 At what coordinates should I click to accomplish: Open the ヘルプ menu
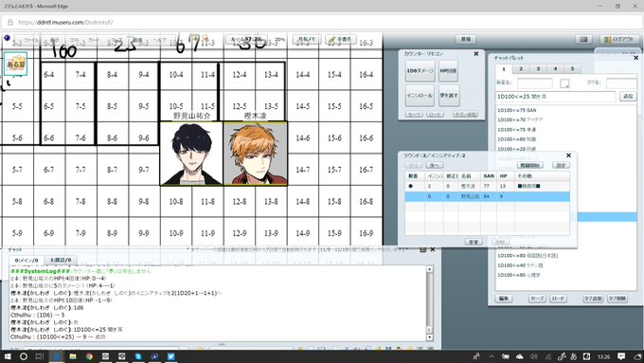pos(160,40)
